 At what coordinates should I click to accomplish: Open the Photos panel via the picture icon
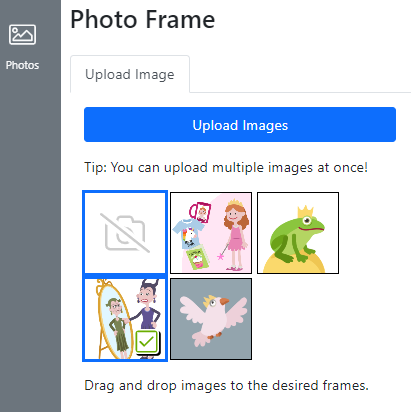(22, 34)
